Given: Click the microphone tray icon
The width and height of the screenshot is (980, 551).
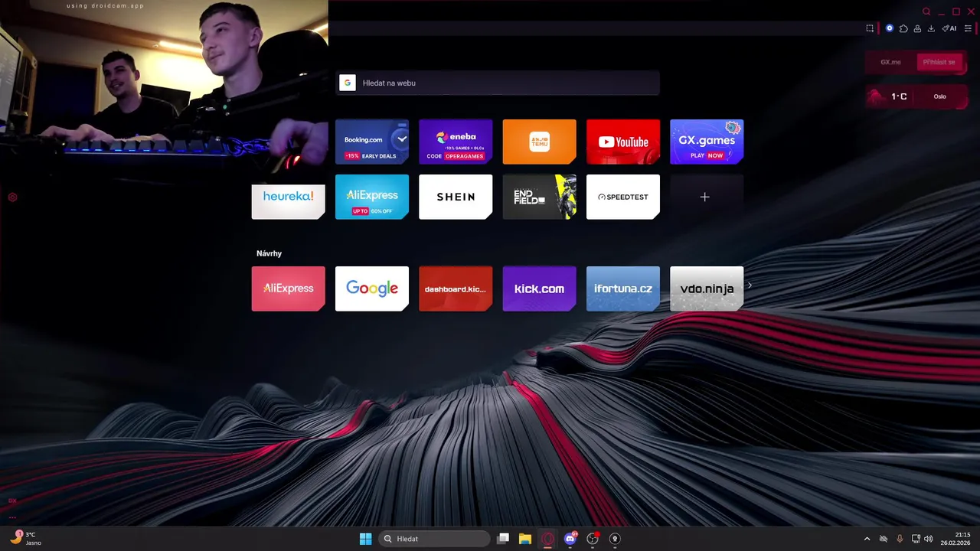Looking at the screenshot, I should coord(900,539).
